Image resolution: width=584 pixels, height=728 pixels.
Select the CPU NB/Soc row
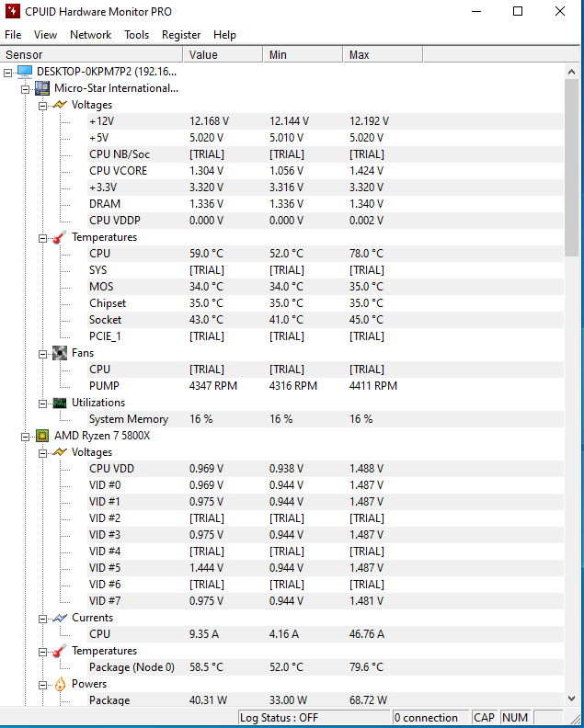click(x=326, y=154)
